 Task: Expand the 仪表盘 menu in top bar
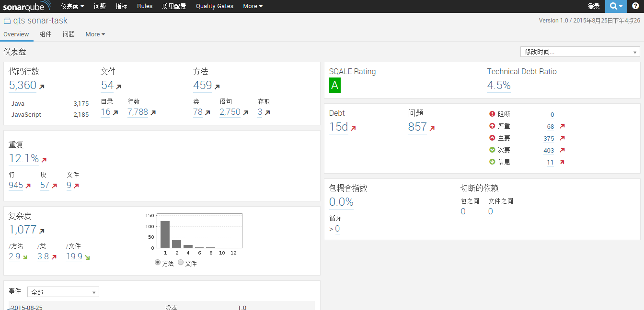click(72, 6)
